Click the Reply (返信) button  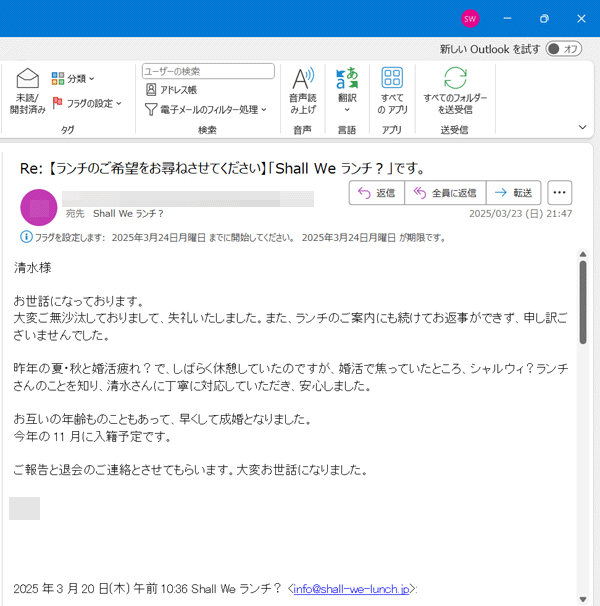(x=376, y=193)
